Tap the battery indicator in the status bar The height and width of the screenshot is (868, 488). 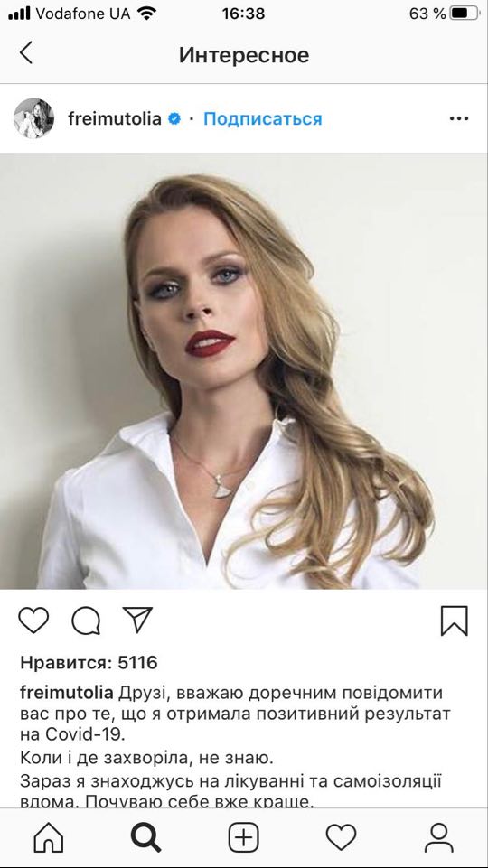pyautogui.click(x=465, y=14)
